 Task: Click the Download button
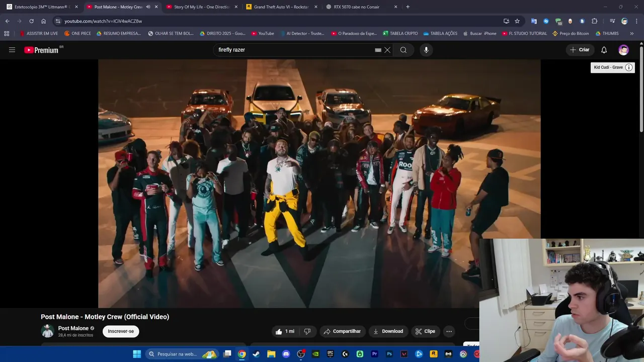click(388, 331)
